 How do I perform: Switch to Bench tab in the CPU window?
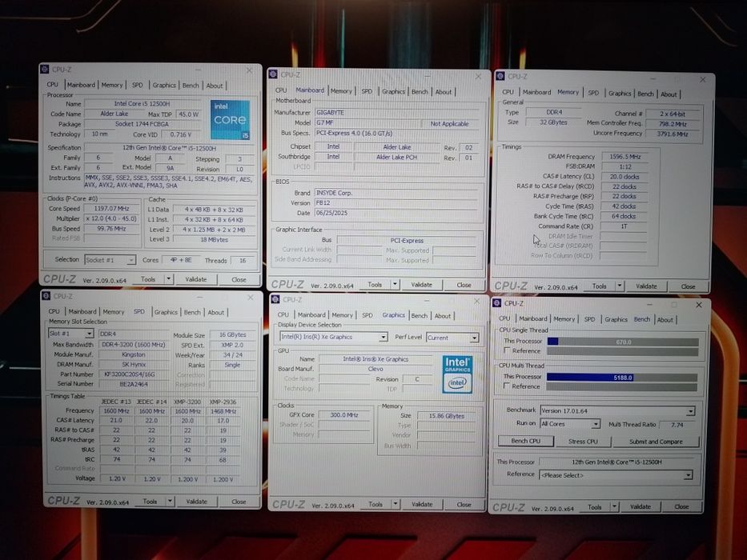point(191,86)
